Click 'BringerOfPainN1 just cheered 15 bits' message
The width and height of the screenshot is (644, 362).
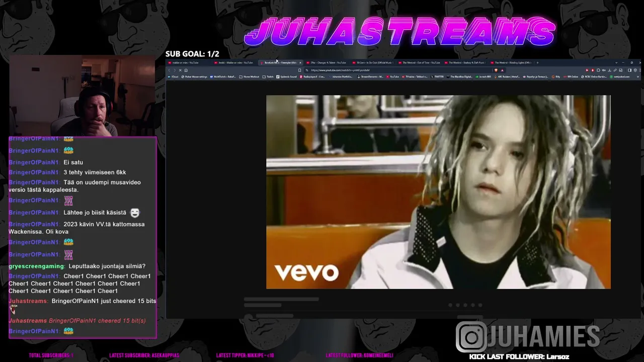[104, 301]
